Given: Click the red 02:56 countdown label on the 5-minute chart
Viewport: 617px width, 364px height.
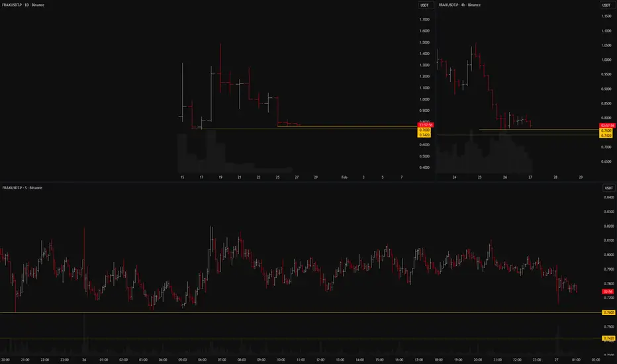Looking at the screenshot, I should 608,292.
